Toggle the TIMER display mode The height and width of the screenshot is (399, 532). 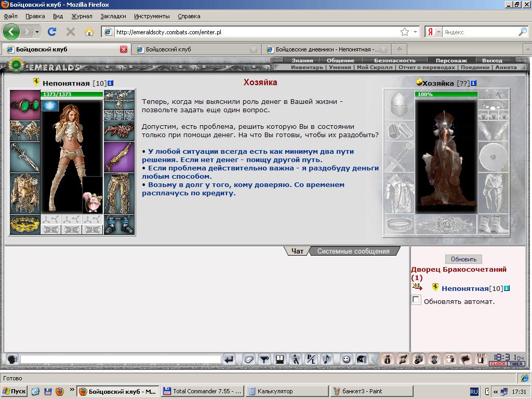click(516, 364)
